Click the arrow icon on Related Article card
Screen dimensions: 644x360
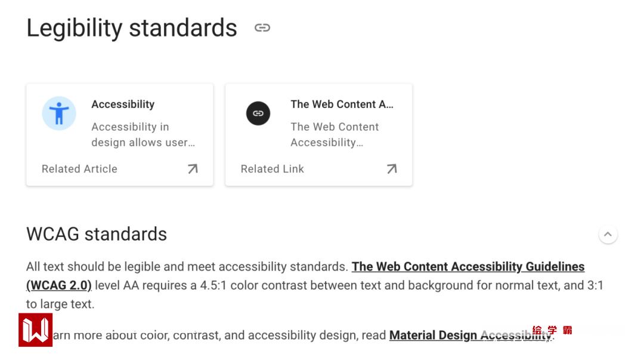(x=193, y=169)
